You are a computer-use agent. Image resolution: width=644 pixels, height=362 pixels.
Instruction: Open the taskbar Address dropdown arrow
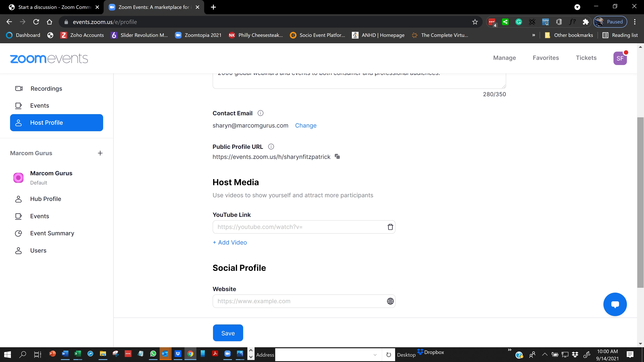pos(375,355)
